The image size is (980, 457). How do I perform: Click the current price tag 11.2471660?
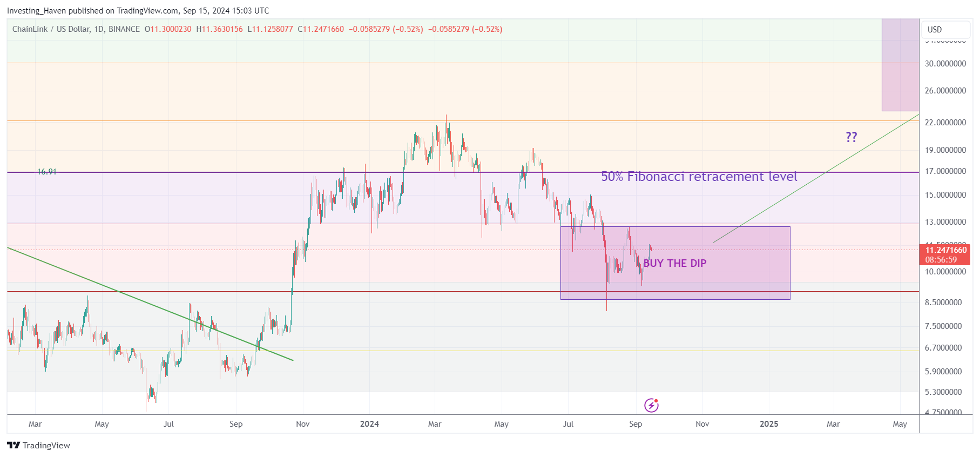946,250
